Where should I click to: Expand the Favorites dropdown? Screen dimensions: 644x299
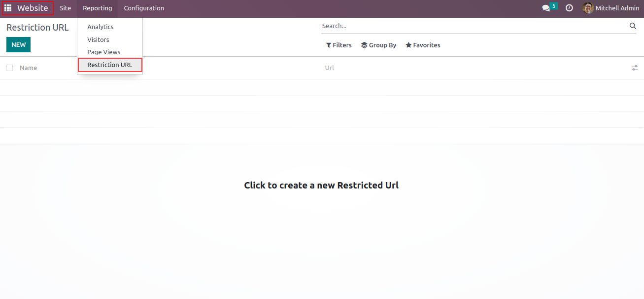click(x=423, y=45)
